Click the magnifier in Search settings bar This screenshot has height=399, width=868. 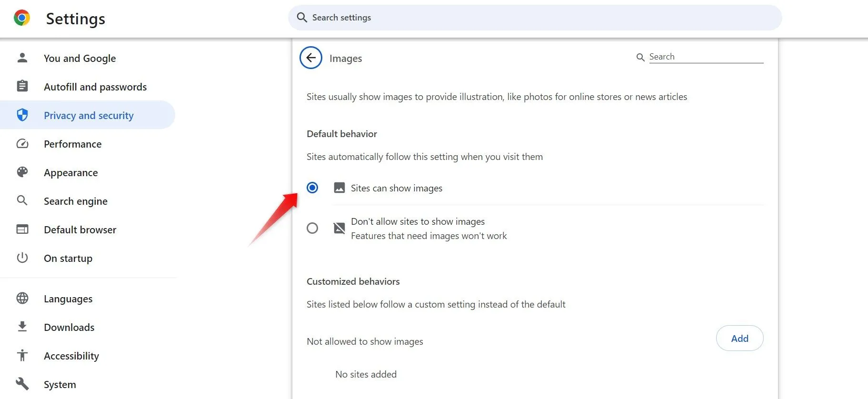302,18
